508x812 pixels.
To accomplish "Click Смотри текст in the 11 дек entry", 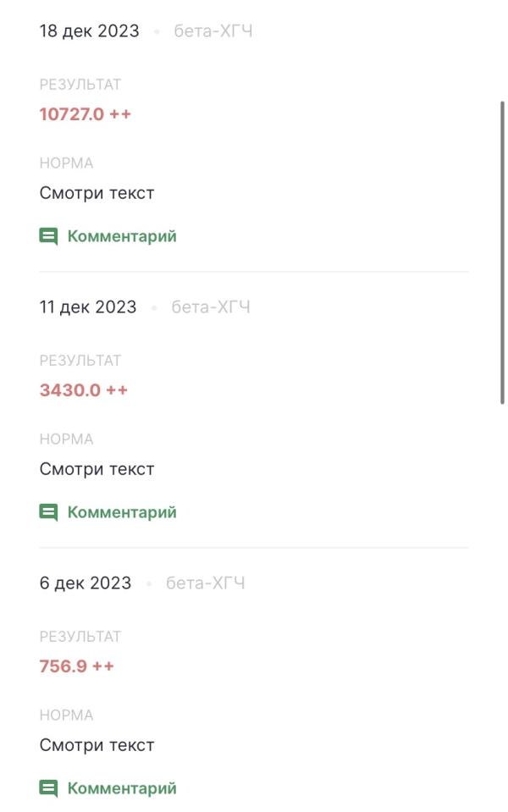I will [97, 469].
